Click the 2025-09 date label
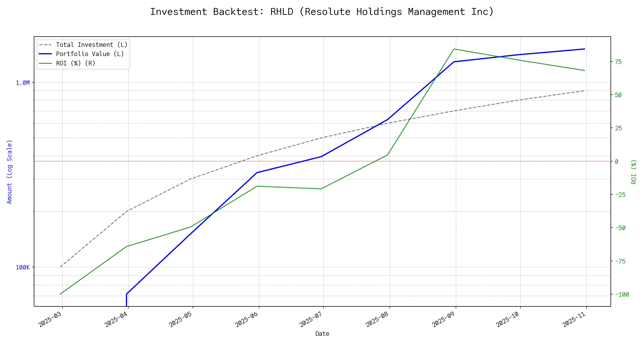 pos(443,319)
